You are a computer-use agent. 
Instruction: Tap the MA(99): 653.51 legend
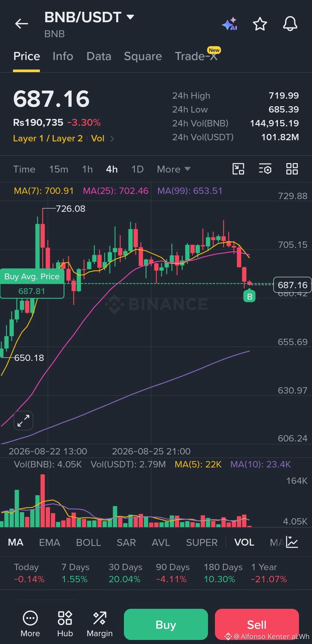tap(190, 191)
